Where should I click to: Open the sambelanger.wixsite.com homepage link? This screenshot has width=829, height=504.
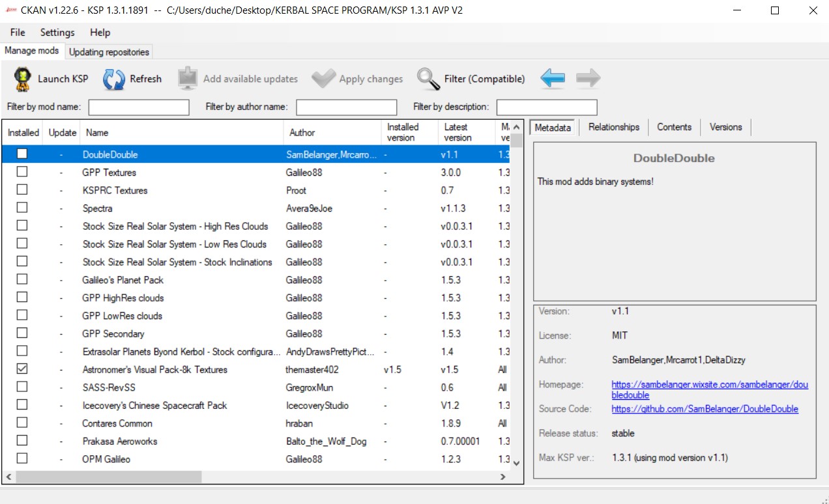pyautogui.click(x=709, y=385)
